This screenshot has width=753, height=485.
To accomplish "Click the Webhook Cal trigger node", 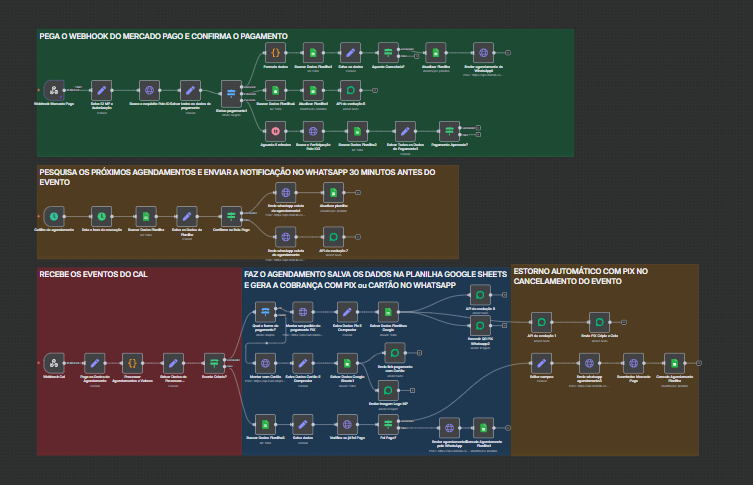I will 54,362.
